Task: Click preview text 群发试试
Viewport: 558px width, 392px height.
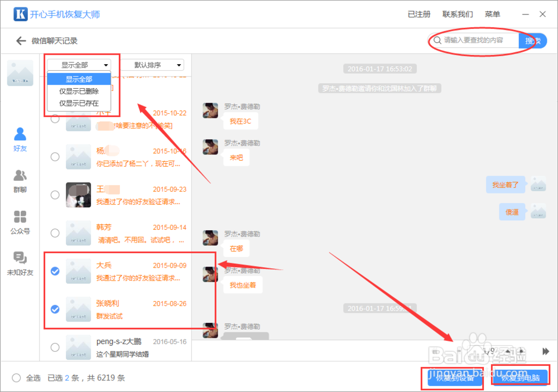Action: point(109,316)
